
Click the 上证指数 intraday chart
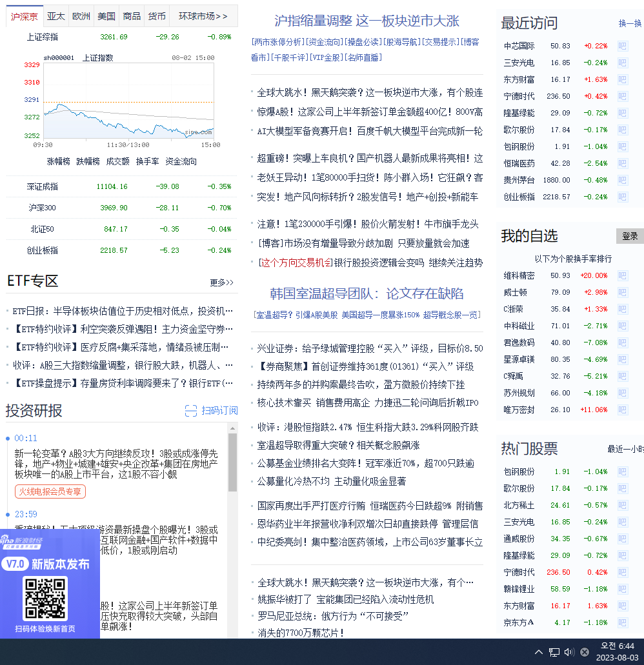click(128, 101)
